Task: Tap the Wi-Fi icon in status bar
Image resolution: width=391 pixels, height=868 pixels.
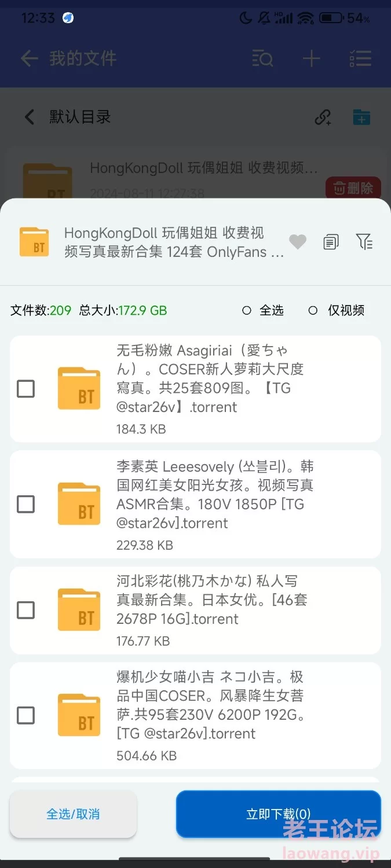Action: (306, 19)
